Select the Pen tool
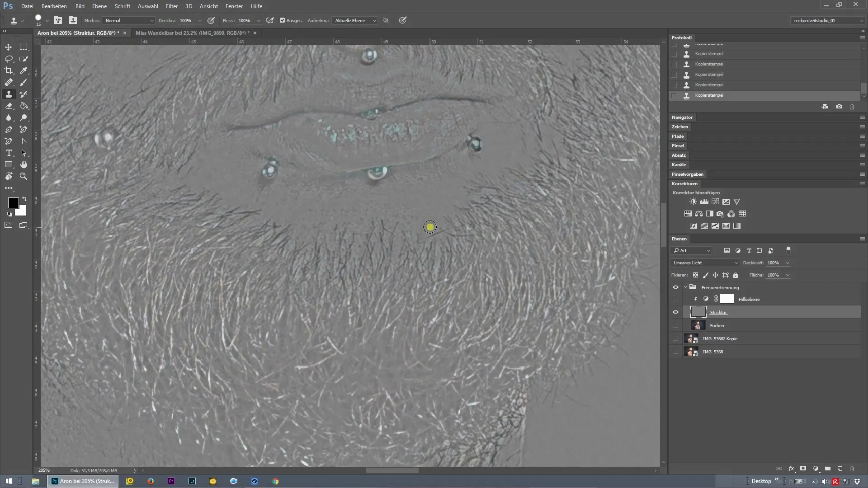The image size is (868, 488). (x=9, y=129)
